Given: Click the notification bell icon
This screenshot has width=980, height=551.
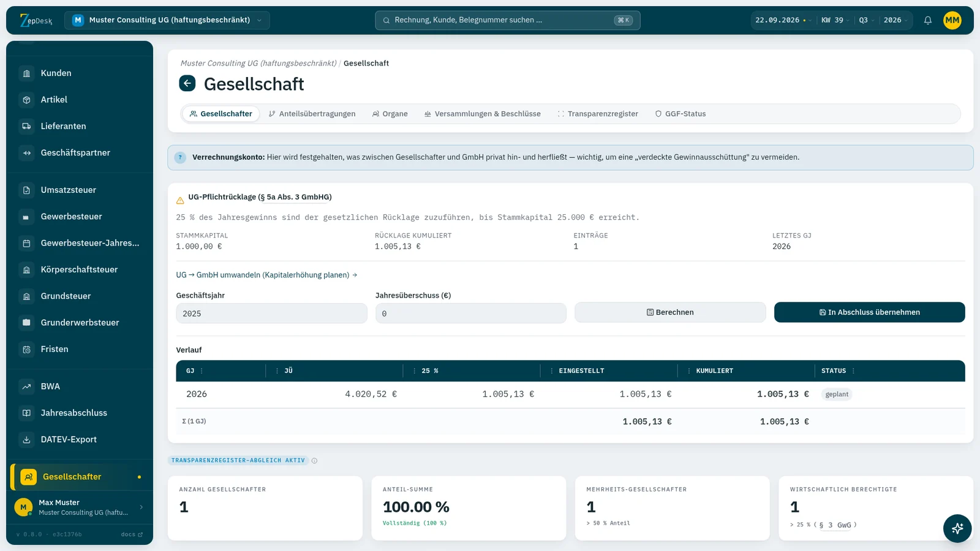Looking at the screenshot, I should pyautogui.click(x=928, y=20).
